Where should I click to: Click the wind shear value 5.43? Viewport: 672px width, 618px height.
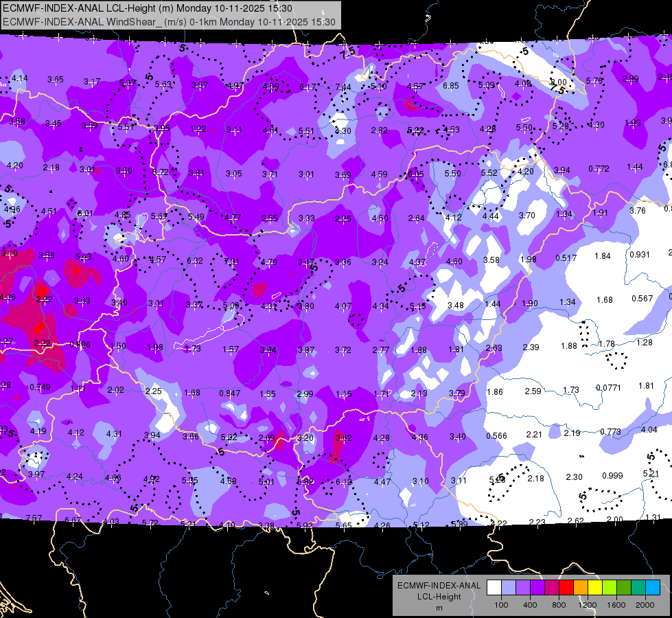[84, 257]
